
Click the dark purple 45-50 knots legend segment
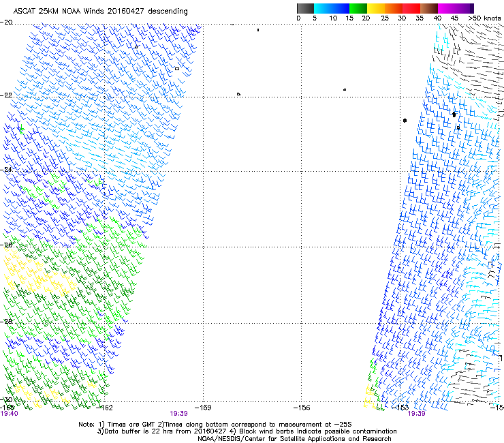tap(464, 8)
